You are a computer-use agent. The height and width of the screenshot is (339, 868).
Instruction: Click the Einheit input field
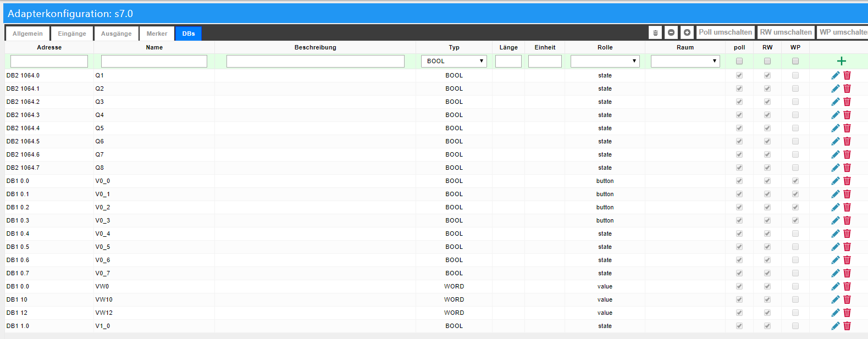point(545,61)
